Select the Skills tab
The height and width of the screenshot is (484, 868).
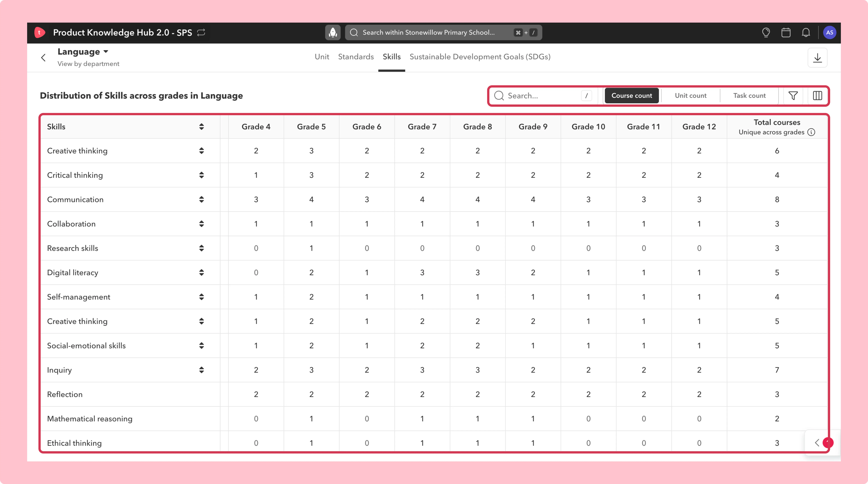click(391, 57)
